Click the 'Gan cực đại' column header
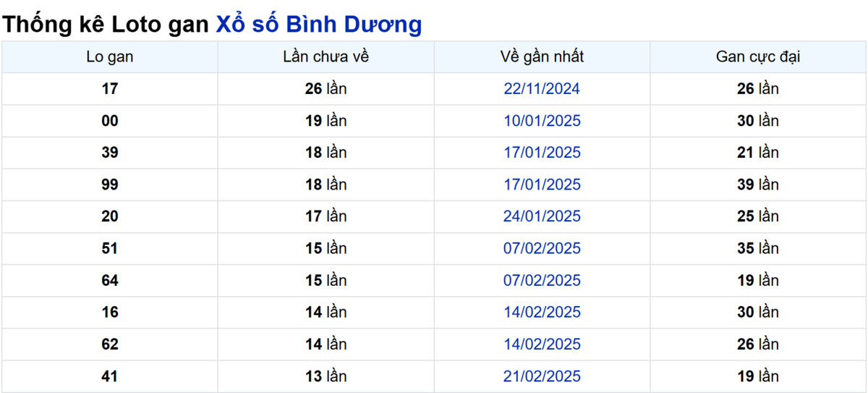 758,56
